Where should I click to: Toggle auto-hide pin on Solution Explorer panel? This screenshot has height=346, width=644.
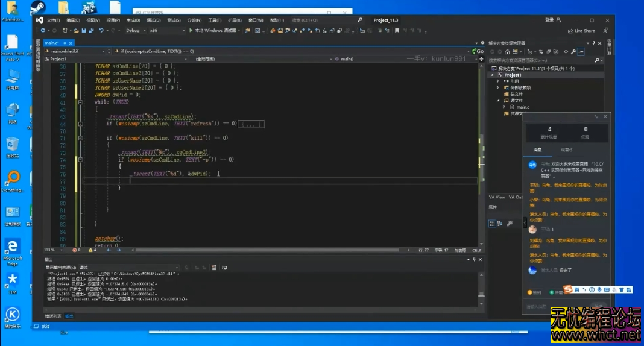[x=594, y=43]
